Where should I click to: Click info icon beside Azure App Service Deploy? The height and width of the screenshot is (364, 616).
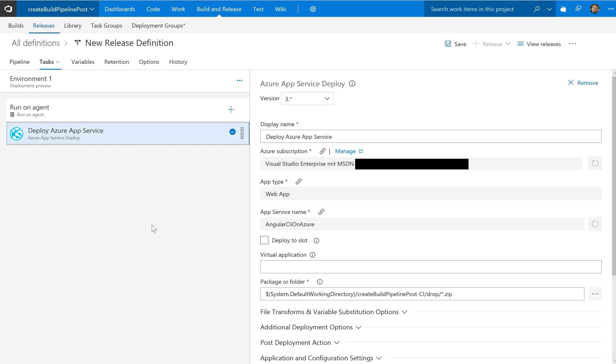352,84
